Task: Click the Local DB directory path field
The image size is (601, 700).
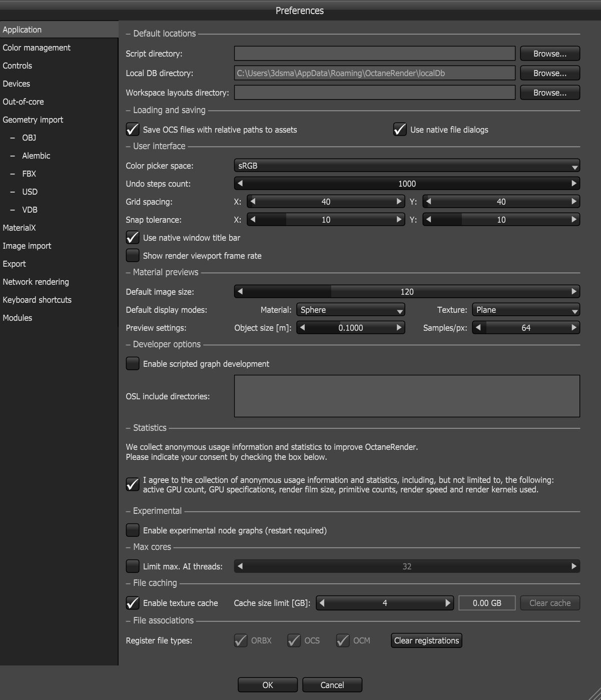Action: pos(375,73)
